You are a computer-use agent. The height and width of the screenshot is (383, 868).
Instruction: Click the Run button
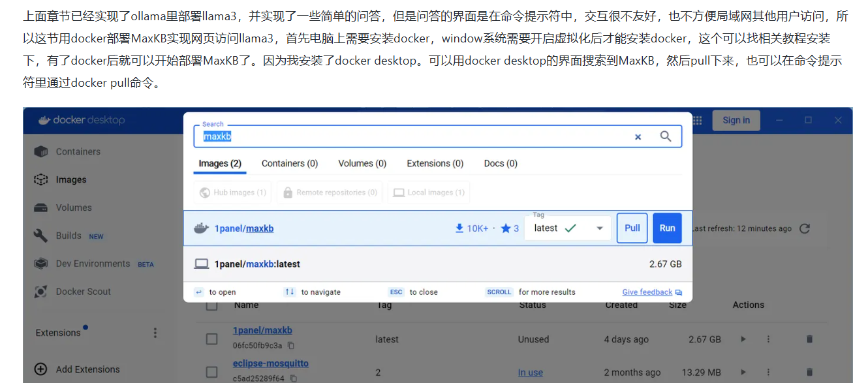pos(667,228)
